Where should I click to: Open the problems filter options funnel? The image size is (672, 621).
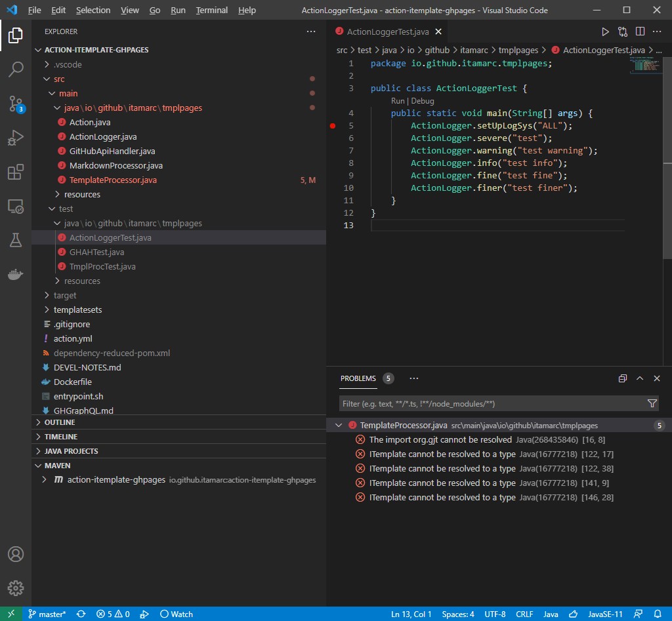tap(652, 404)
